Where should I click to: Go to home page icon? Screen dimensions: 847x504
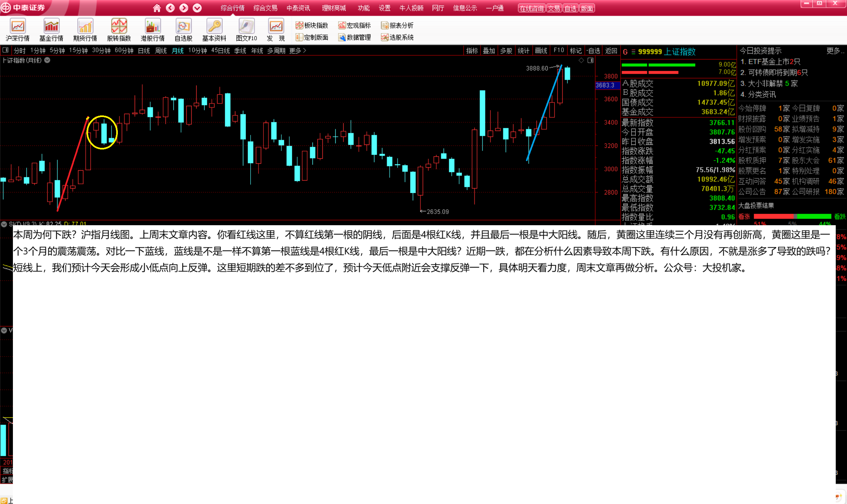click(157, 8)
